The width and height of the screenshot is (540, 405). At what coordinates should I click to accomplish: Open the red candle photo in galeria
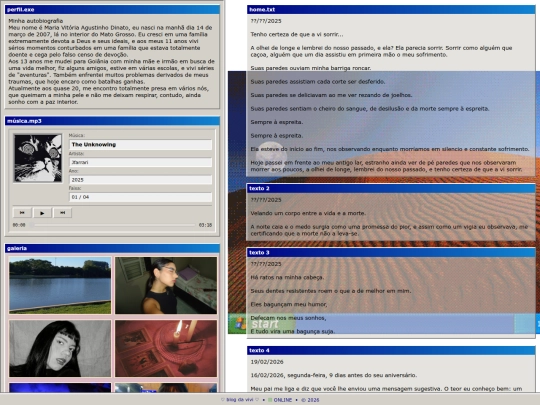pyautogui.click(x=166, y=349)
